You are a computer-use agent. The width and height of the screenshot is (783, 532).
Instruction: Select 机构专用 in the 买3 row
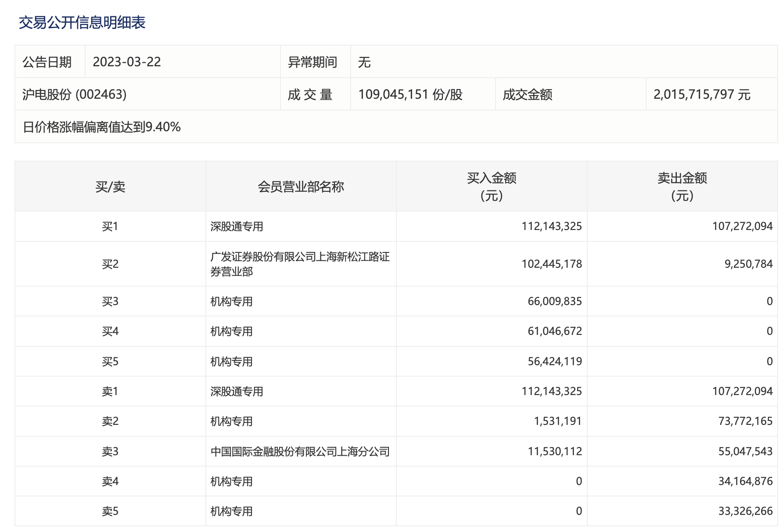231,302
